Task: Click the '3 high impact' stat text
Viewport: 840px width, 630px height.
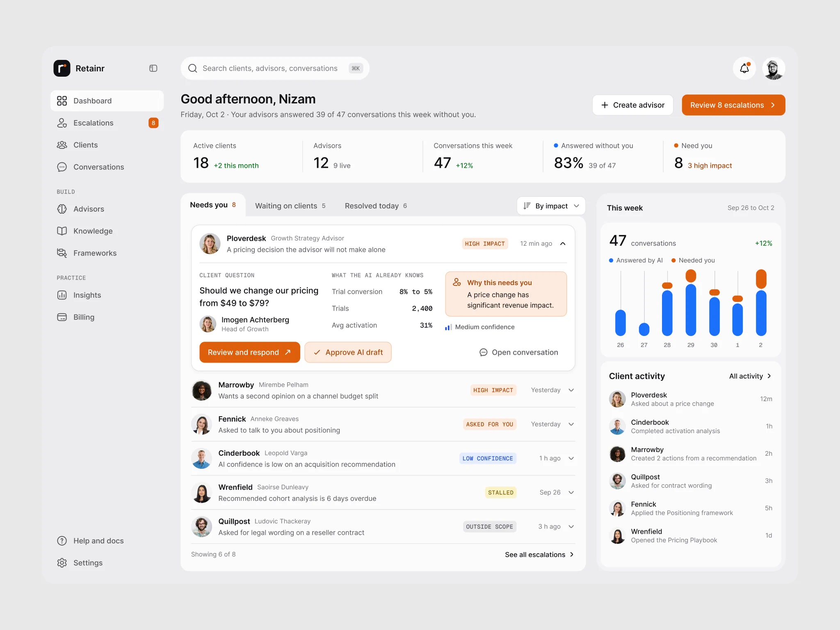Action: [710, 166]
